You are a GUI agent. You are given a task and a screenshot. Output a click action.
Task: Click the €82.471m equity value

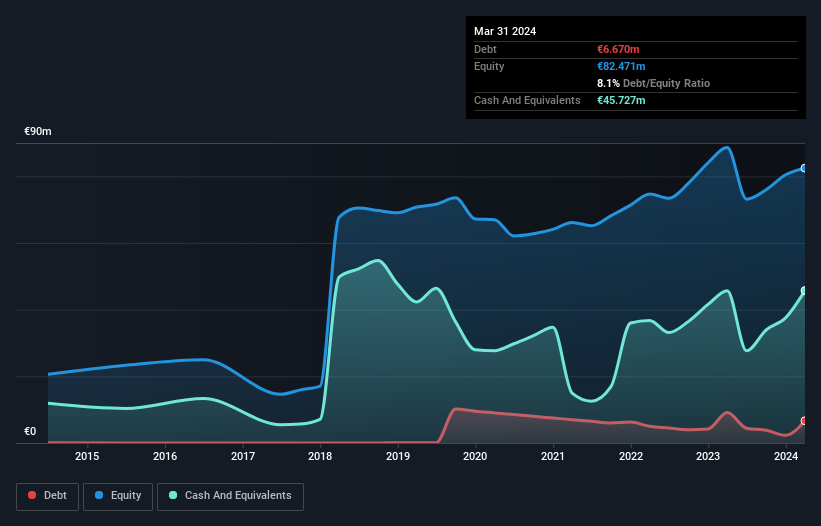621,66
